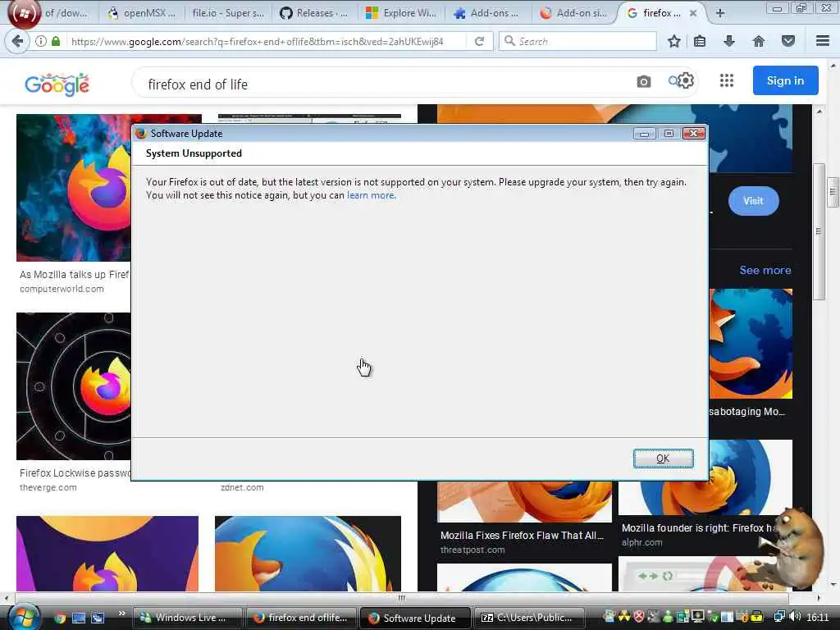Switch to the file.io tab
This screenshot has width=840, height=630.
[x=229, y=13]
